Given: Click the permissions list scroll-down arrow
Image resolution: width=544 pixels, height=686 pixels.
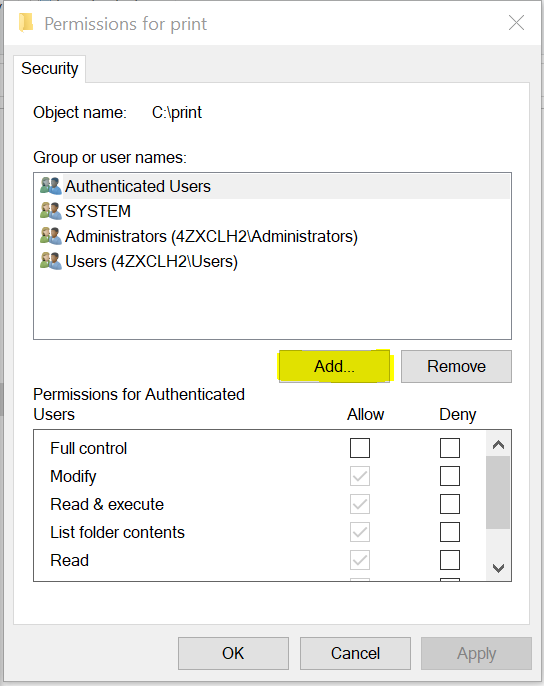Looking at the screenshot, I should [x=498, y=568].
